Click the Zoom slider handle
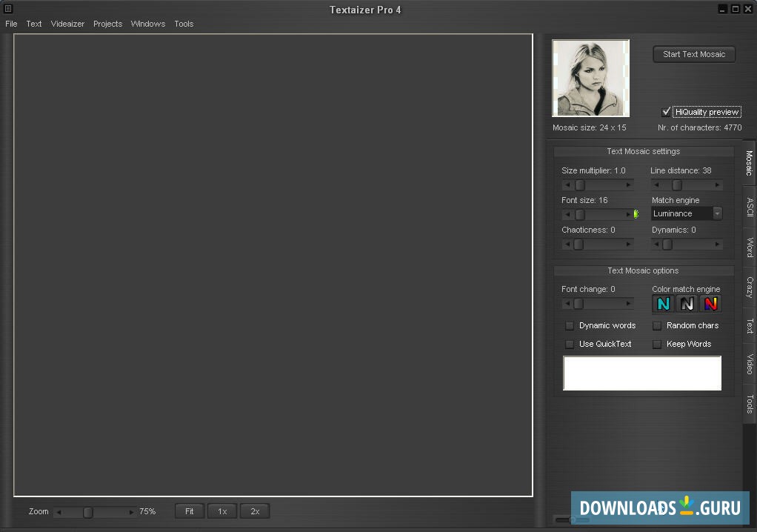The width and height of the screenshot is (757, 532). coord(88,512)
